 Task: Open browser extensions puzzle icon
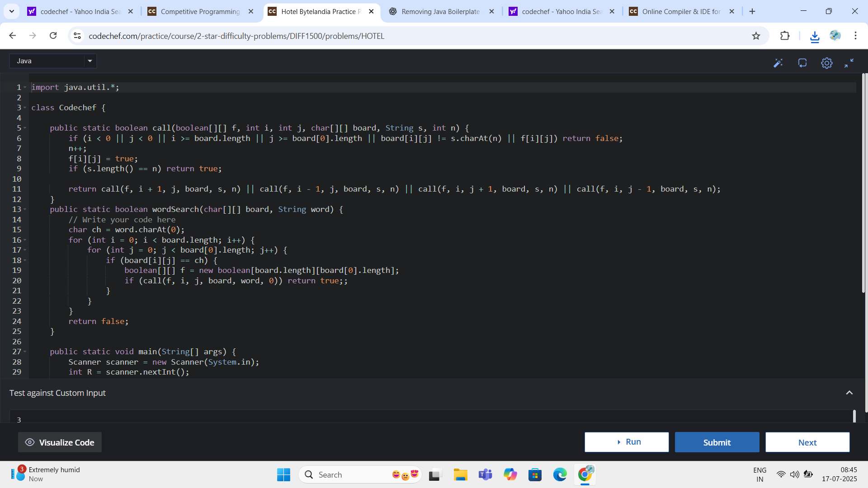tap(785, 36)
